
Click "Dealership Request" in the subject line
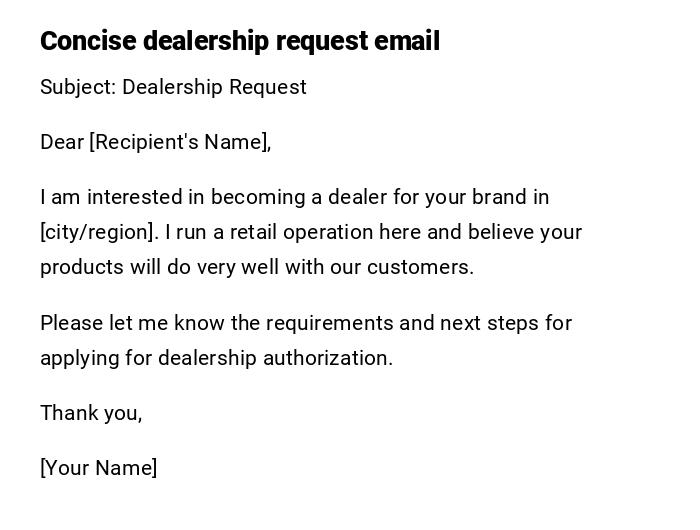pos(214,87)
